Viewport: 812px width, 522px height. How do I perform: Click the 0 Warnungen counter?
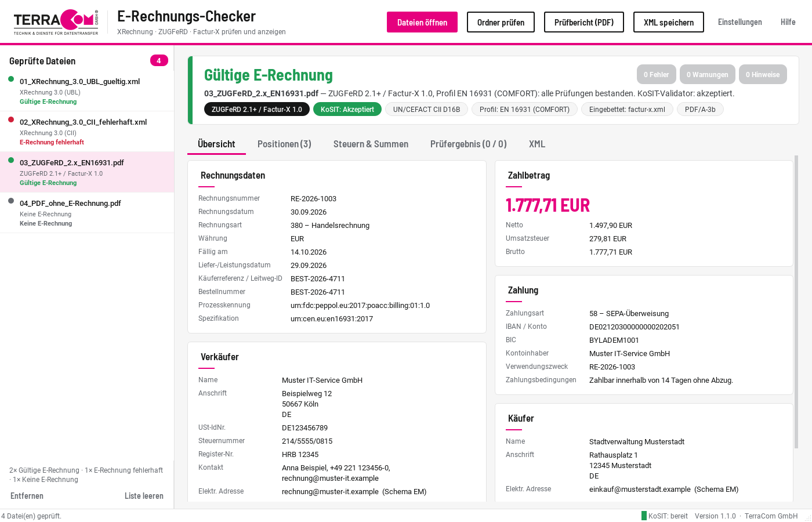[x=708, y=74]
